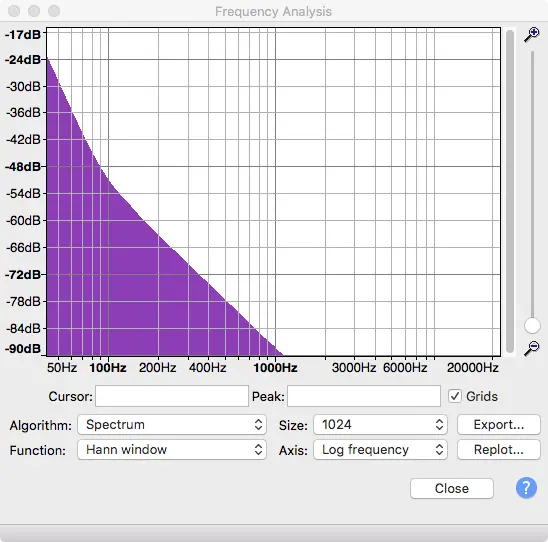Image resolution: width=548 pixels, height=542 pixels.
Task: Uncheck the Grids checkbox
Action: click(455, 396)
